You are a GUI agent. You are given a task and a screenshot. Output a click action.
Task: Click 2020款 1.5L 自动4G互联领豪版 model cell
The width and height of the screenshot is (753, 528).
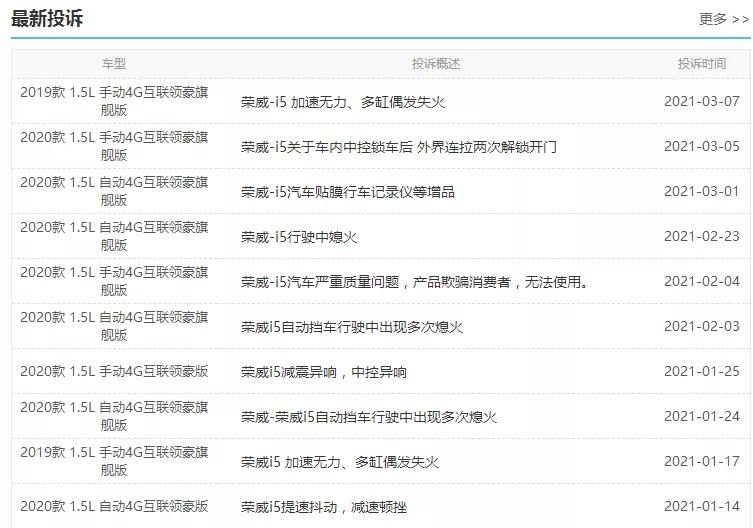click(114, 506)
